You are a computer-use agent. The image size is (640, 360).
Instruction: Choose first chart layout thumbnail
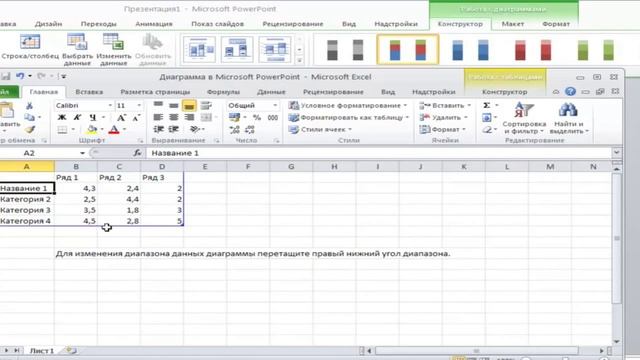(199, 49)
